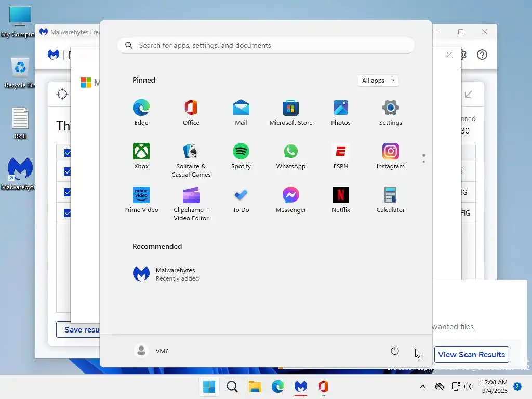
Task: Open Clipchamp Video Editor
Action: [x=191, y=204]
